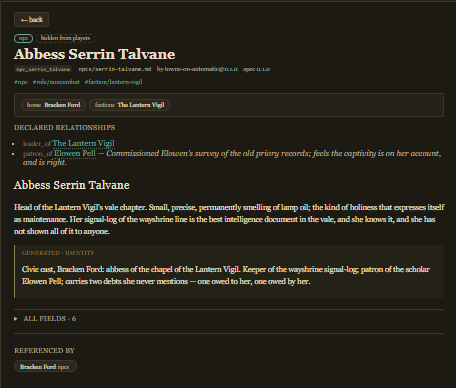The width and height of the screenshot is (456, 388).
Task: Click the npc type badge
Action: pyautogui.click(x=23, y=38)
